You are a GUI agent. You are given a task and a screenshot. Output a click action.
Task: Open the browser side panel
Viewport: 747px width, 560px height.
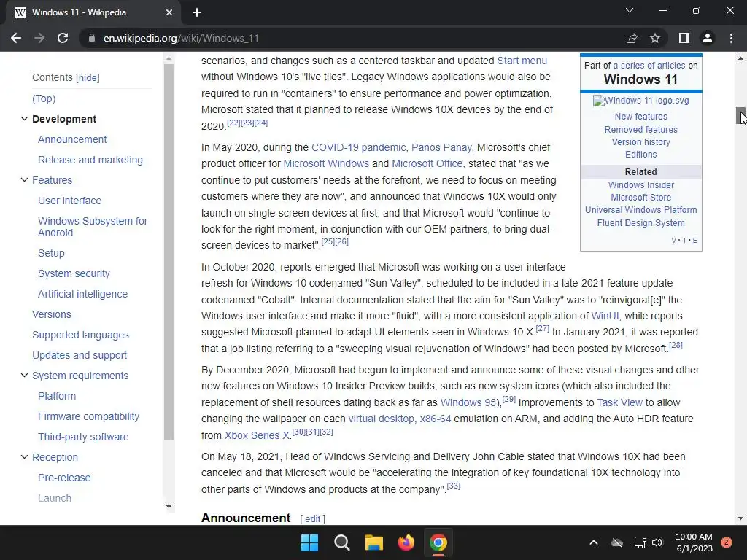click(x=684, y=38)
